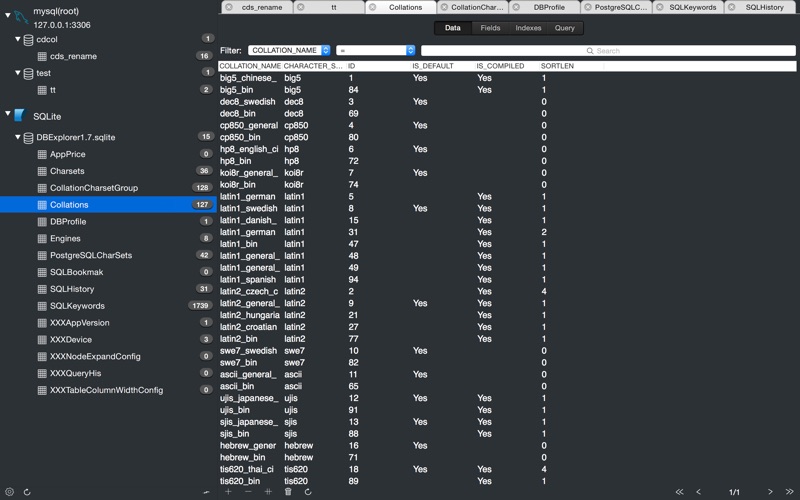The width and height of the screenshot is (800, 500).
Task: Close the Collations tab
Action: 373,7
